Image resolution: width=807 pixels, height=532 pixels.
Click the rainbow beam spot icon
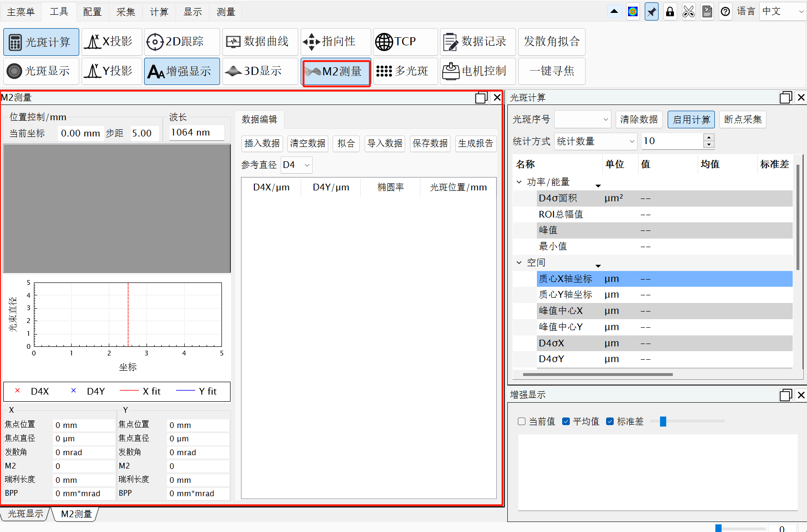click(x=633, y=11)
